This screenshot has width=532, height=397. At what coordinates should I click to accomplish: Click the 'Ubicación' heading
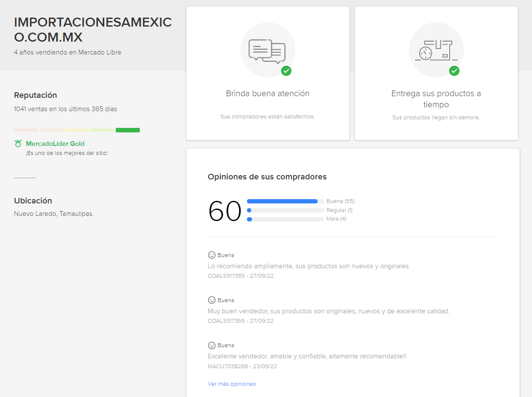tap(33, 201)
